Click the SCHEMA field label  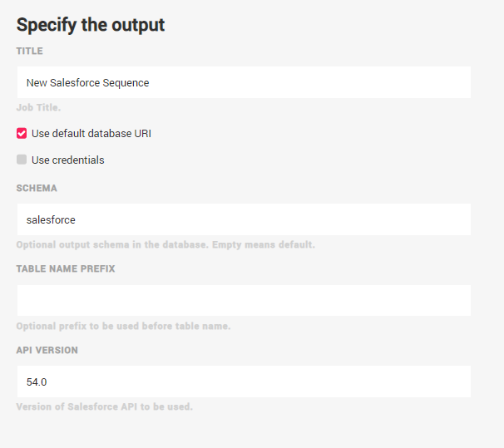[37, 189]
